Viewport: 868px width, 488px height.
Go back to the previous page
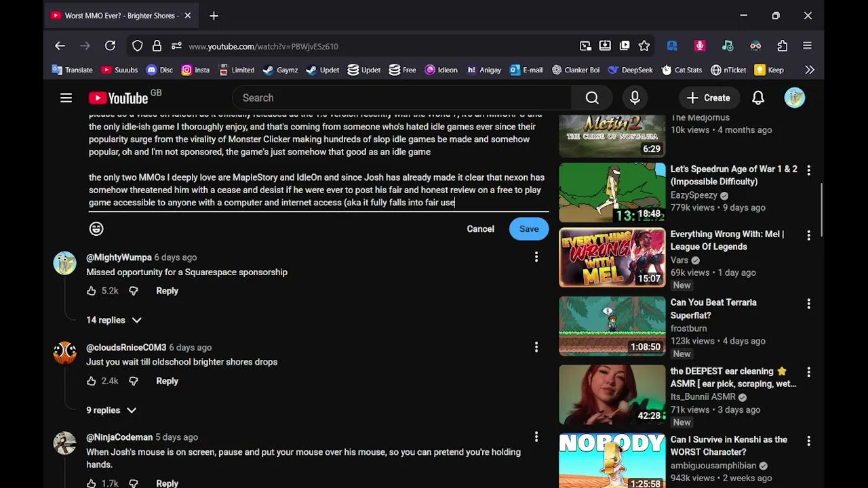pos(60,46)
